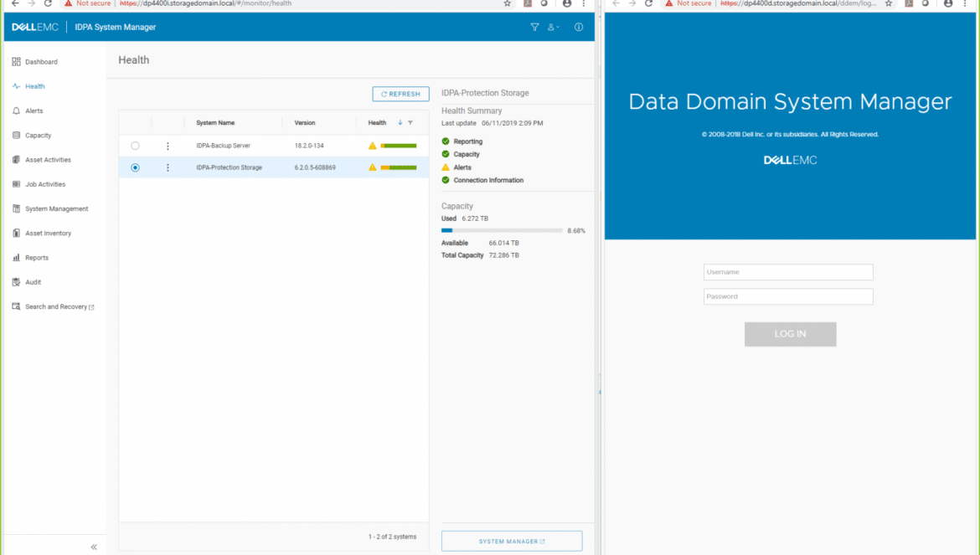The height and width of the screenshot is (555, 980).
Task: Click the left browser's reload button
Action: pos(48,3)
